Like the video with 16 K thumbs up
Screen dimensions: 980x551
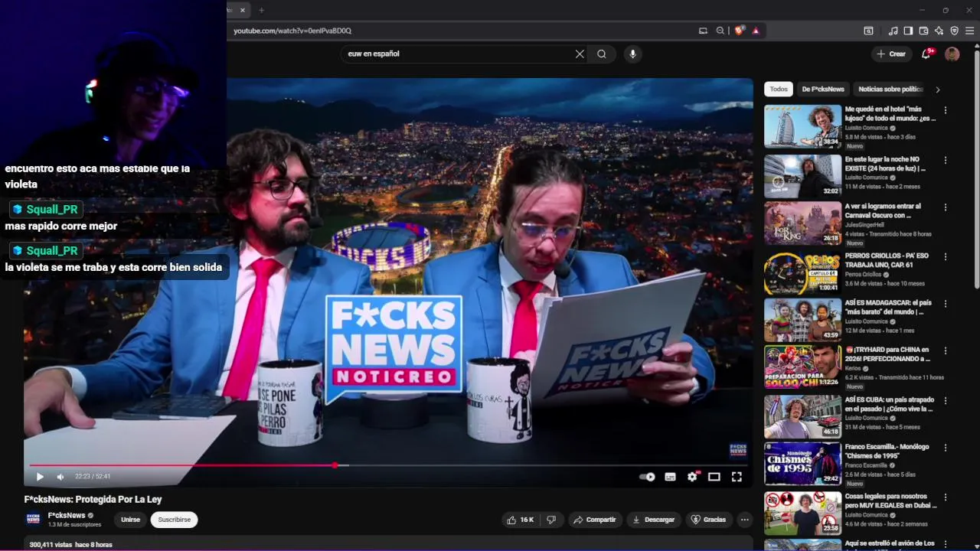pyautogui.click(x=520, y=520)
